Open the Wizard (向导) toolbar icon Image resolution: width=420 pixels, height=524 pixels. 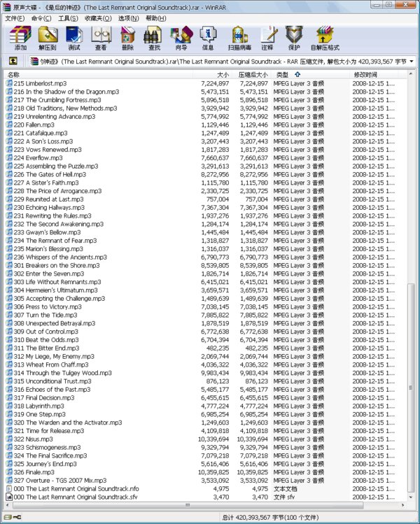point(181,35)
